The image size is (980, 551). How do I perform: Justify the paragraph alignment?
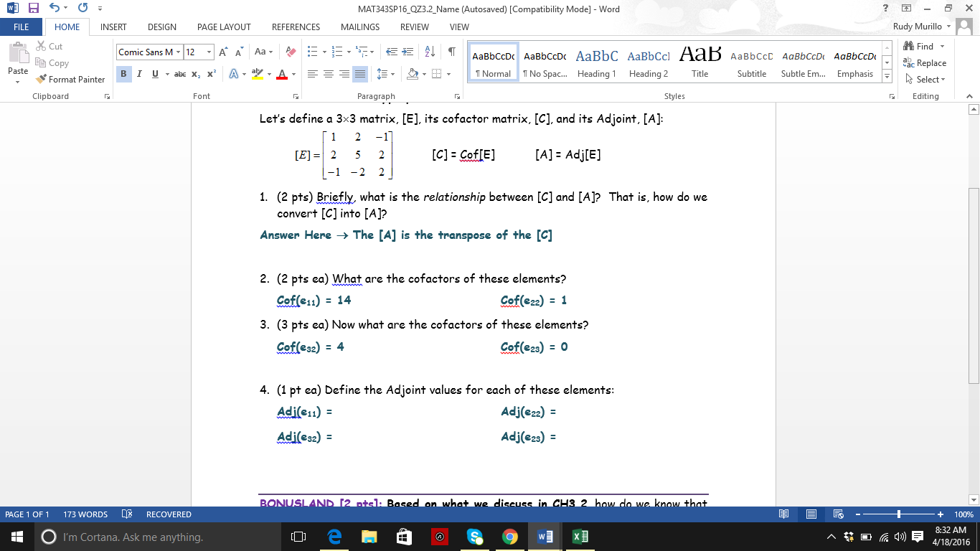pos(361,74)
